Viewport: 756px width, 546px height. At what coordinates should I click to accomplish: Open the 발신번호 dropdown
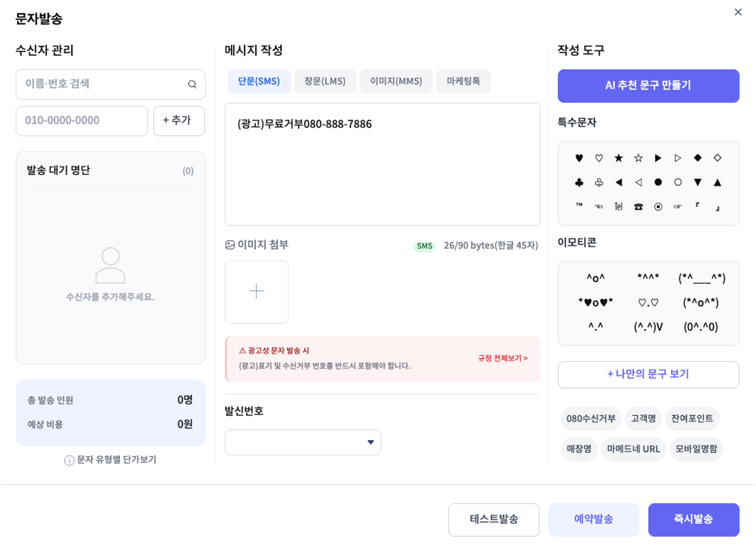[x=303, y=442]
